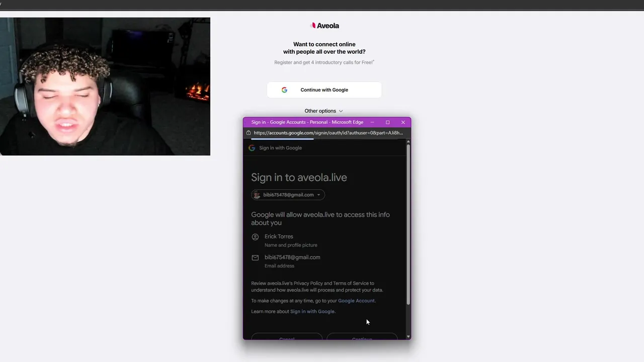Click the popup vertical scrollbar
This screenshot has height=362, width=644.
click(x=408, y=224)
